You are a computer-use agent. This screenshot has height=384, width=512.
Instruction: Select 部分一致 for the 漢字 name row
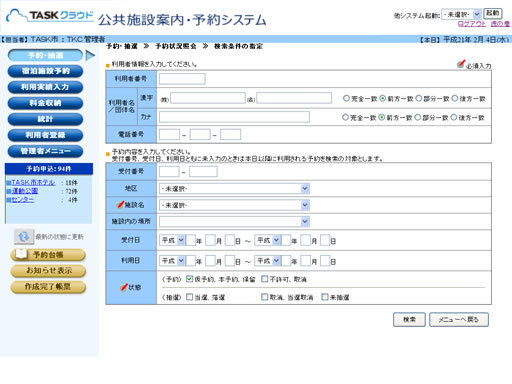[x=419, y=98]
